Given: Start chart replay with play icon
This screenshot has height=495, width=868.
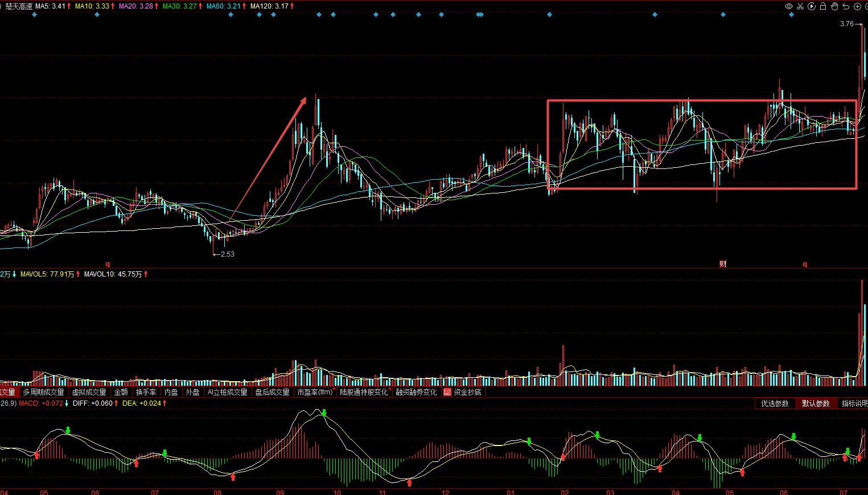Looking at the screenshot, I should (x=812, y=6).
